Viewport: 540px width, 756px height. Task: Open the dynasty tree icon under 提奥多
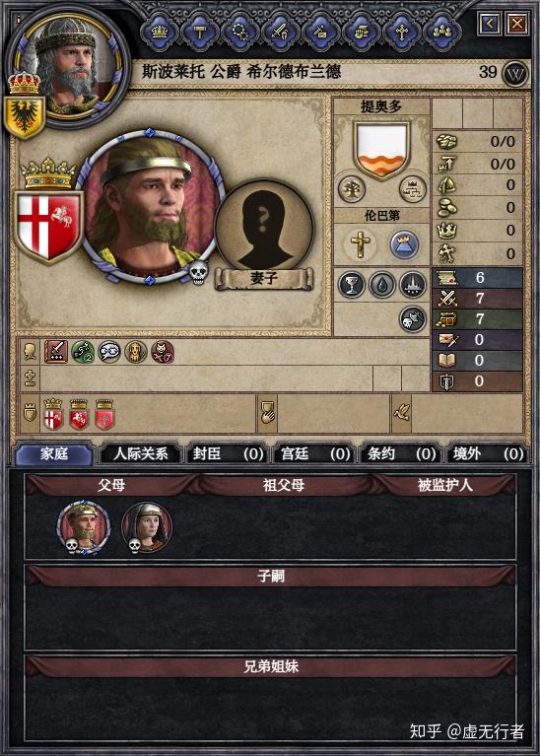point(352,188)
